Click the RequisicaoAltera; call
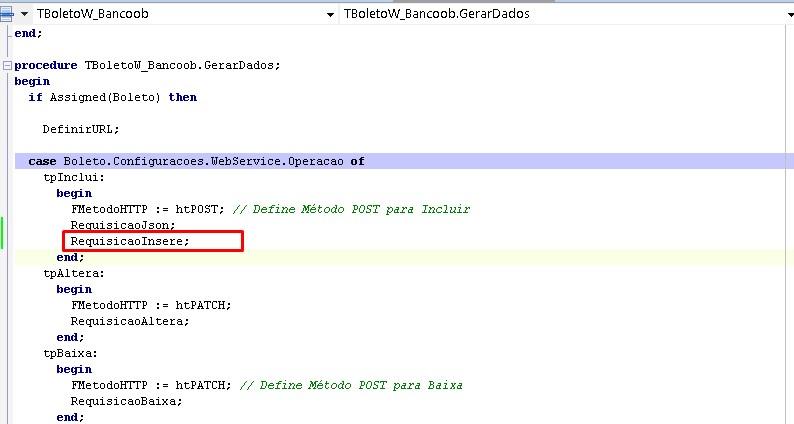Viewport: 794px width, 424px height. coord(130,321)
